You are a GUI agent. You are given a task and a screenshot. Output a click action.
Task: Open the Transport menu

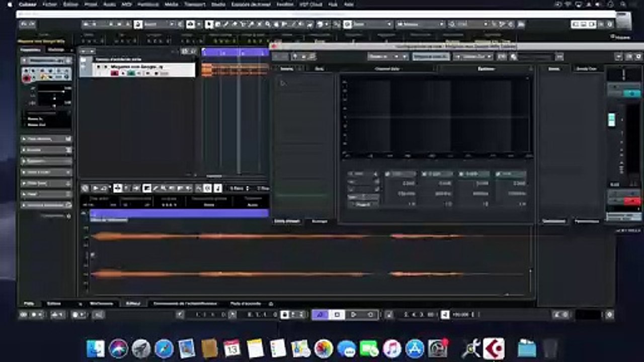point(195,4)
